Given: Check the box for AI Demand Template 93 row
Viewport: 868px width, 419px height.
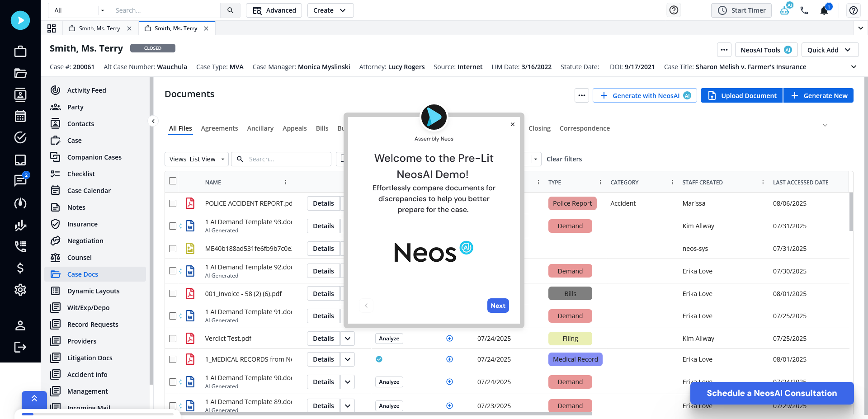Looking at the screenshot, I should pyautogui.click(x=173, y=226).
